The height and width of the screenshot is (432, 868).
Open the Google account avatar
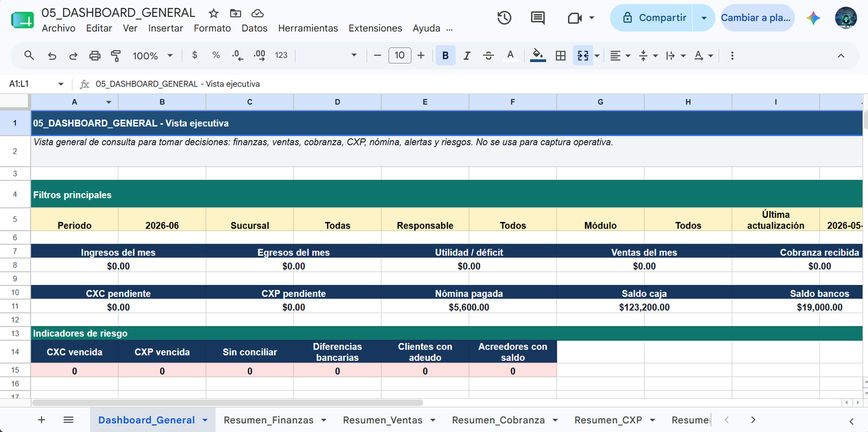click(846, 18)
